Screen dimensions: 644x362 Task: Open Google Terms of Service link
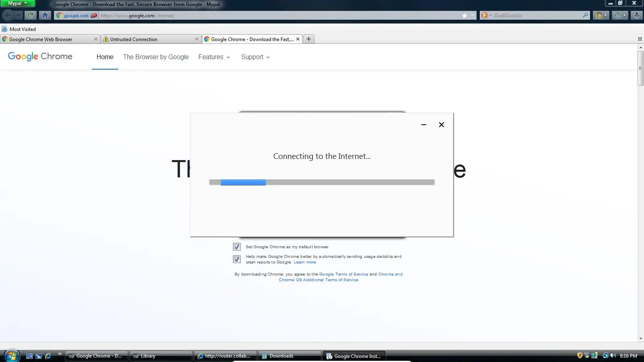point(344,274)
